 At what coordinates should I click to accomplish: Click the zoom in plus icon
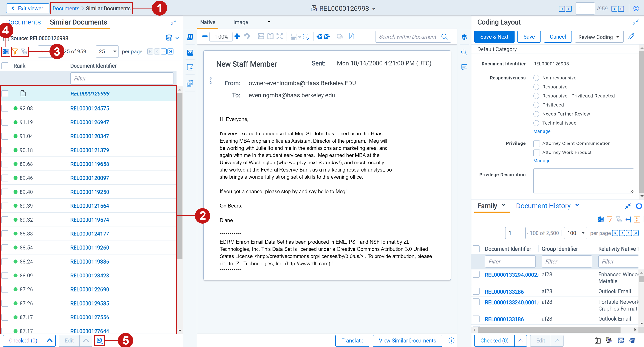click(x=237, y=36)
